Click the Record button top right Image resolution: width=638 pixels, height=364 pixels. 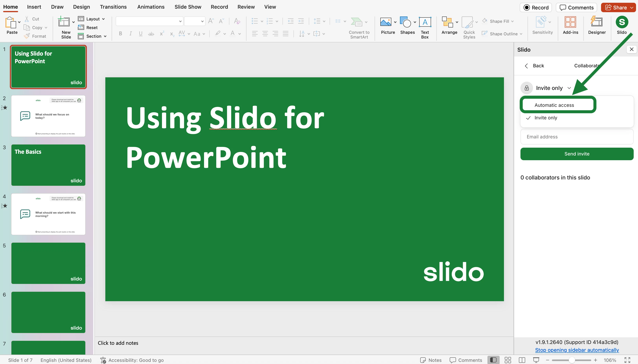click(x=536, y=7)
